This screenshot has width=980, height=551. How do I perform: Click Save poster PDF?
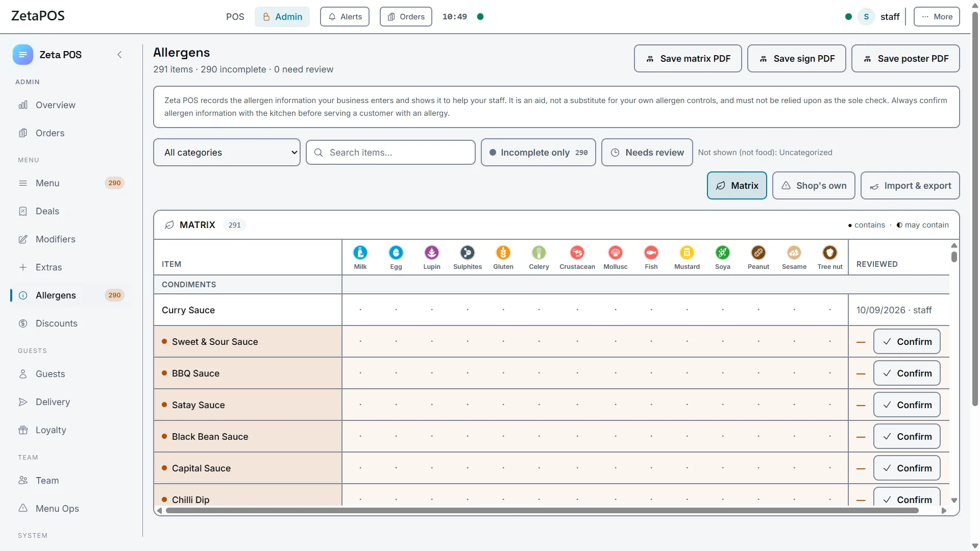pyautogui.click(x=905, y=59)
